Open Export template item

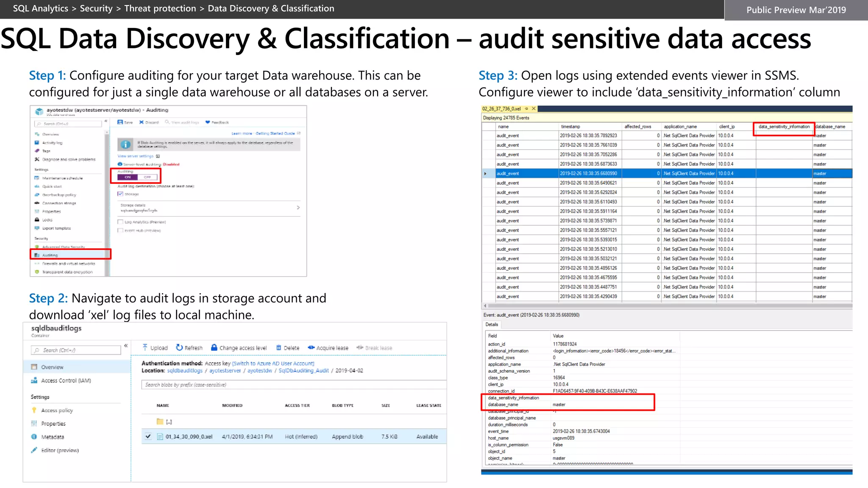(x=56, y=228)
